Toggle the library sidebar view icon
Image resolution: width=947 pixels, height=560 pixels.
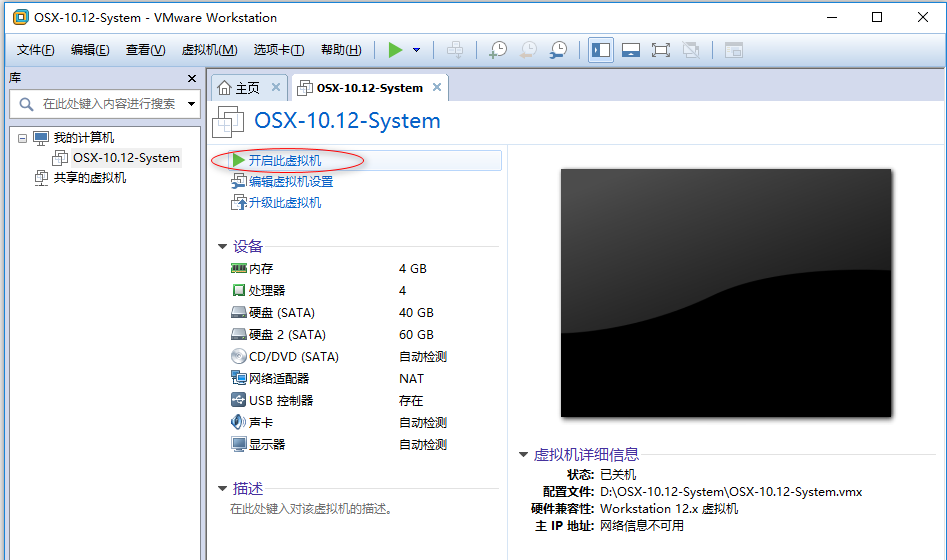(x=601, y=50)
